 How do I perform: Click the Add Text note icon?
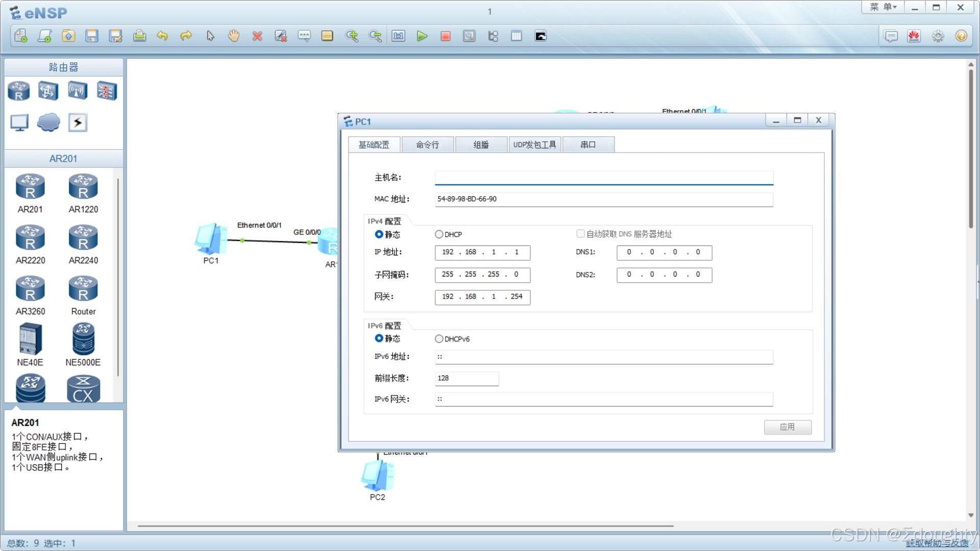pos(304,36)
